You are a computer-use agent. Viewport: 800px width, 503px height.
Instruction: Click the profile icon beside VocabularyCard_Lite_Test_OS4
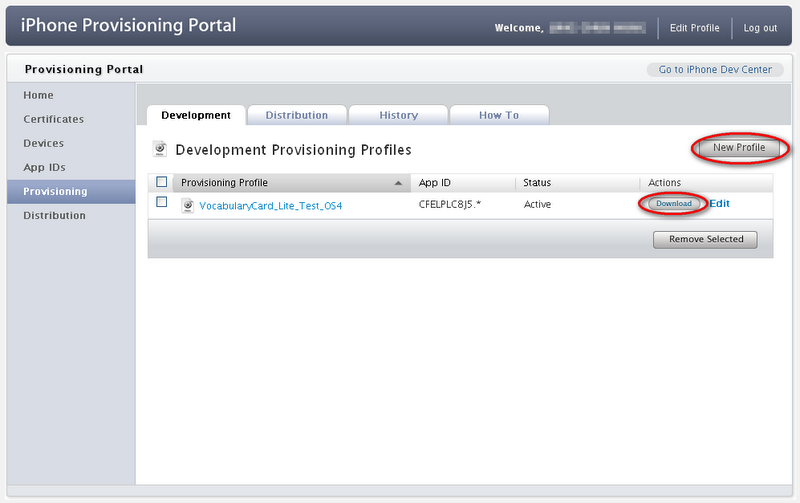(187, 204)
